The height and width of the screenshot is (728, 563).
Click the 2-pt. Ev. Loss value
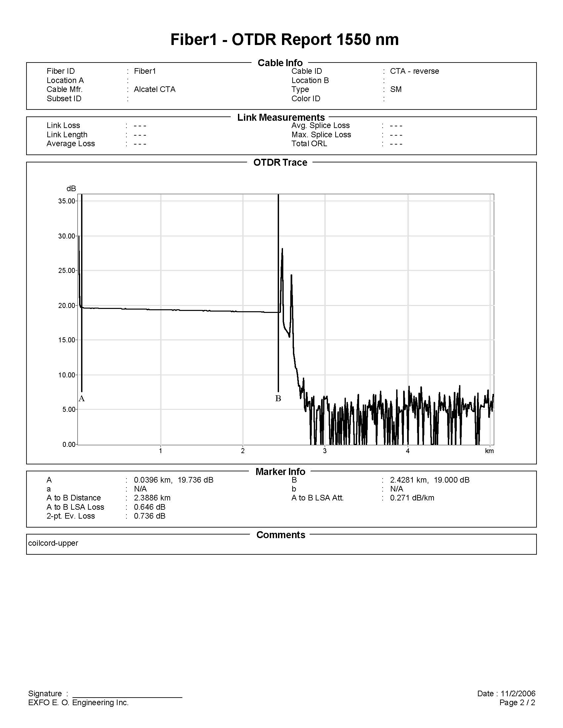[x=150, y=516]
